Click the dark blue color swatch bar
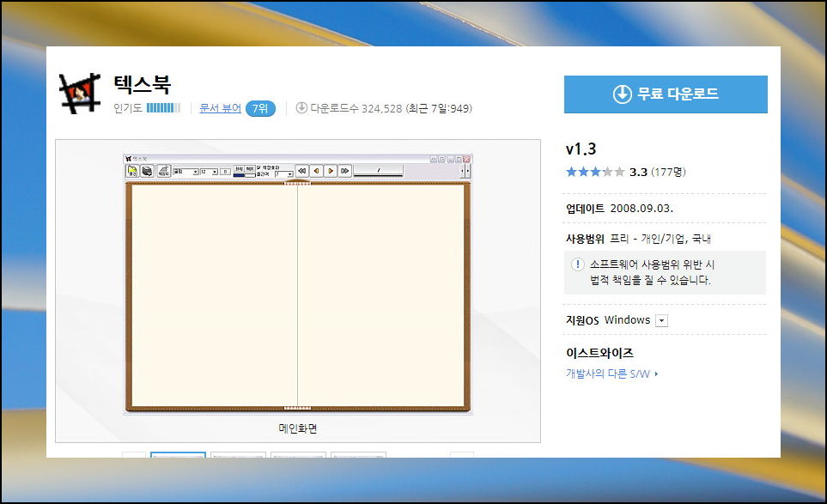 (x=239, y=175)
